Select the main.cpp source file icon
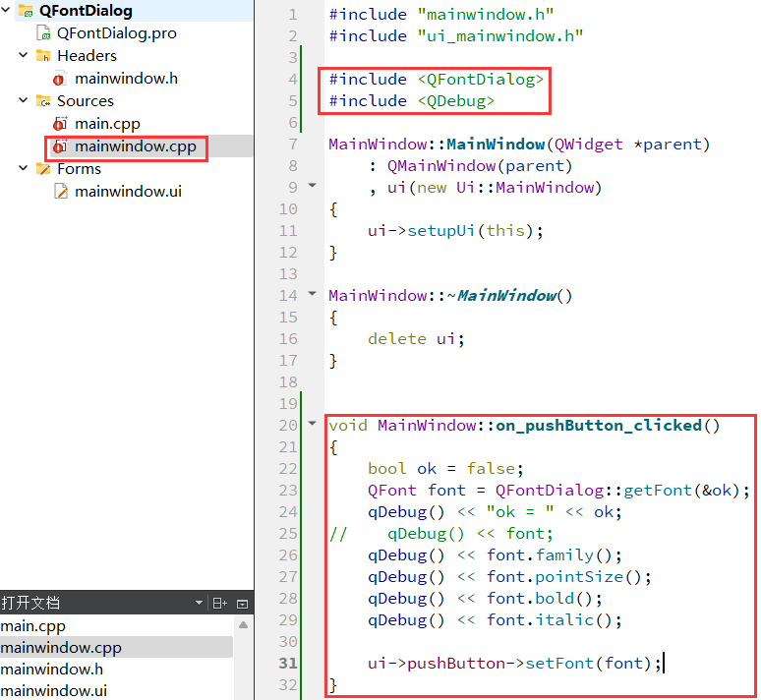The image size is (761, 700). [x=60, y=123]
